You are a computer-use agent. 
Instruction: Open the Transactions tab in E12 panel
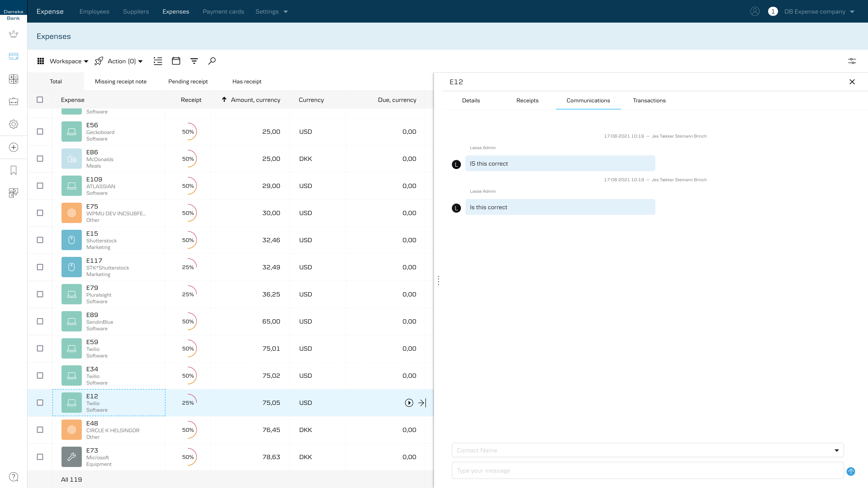tap(649, 100)
